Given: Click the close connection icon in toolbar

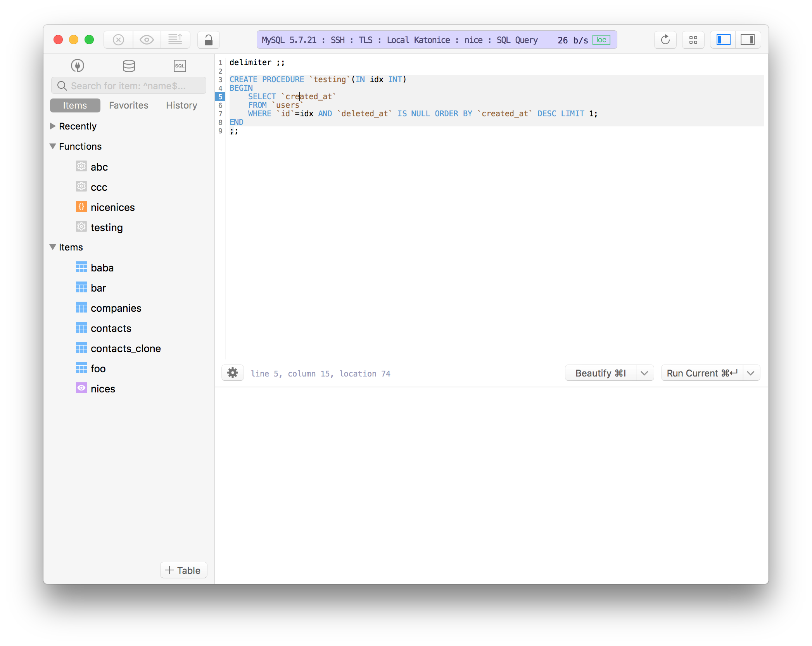Looking at the screenshot, I should pyautogui.click(x=118, y=40).
